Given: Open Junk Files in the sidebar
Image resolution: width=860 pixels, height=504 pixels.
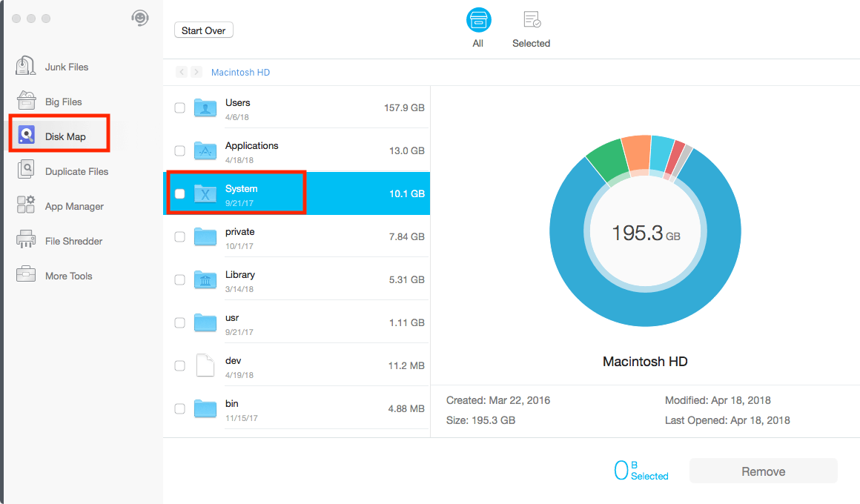Looking at the screenshot, I should (x=66, y=67).
